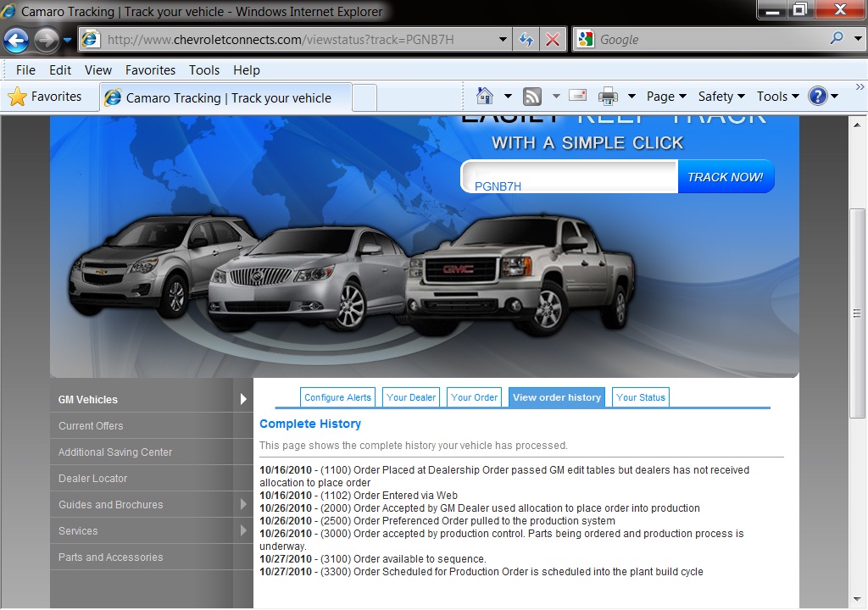Click the Home icon in command bar
The width and height of the screenshot is (868, 610).
tap(484, 97)
